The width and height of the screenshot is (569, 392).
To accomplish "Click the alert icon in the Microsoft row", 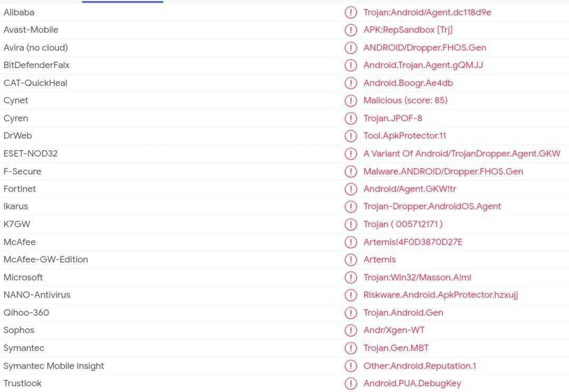I will pyautogui.click(x=351, y=278).
